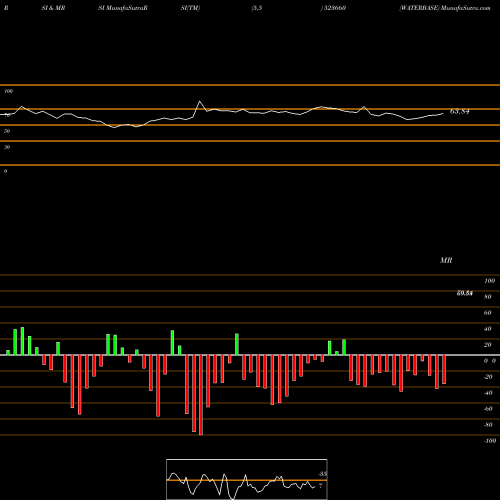Click the 59.54 value near the MR scale
The image size is (500, 500).
click(x=464, y=293)
